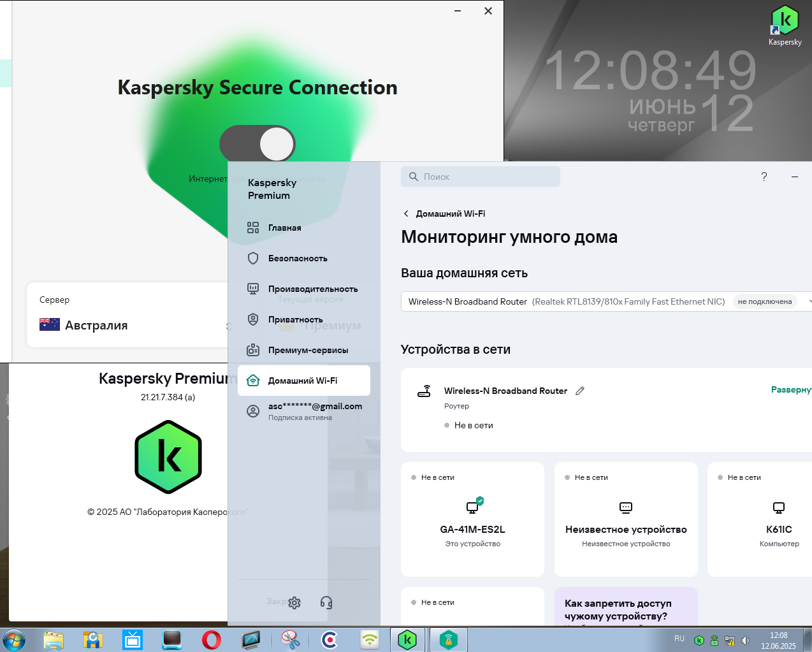Screen dimensions: 812x652
Task: Open the Безопасность section
Action: 304,258
